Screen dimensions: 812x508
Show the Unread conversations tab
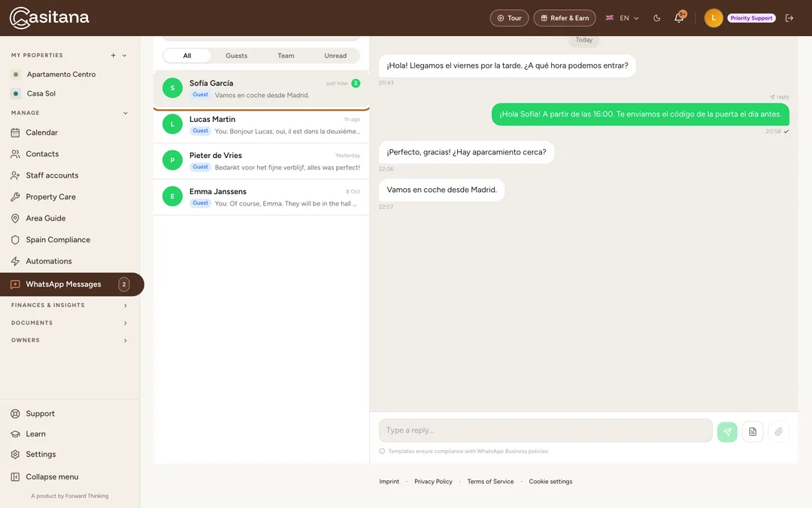point(335,56)
